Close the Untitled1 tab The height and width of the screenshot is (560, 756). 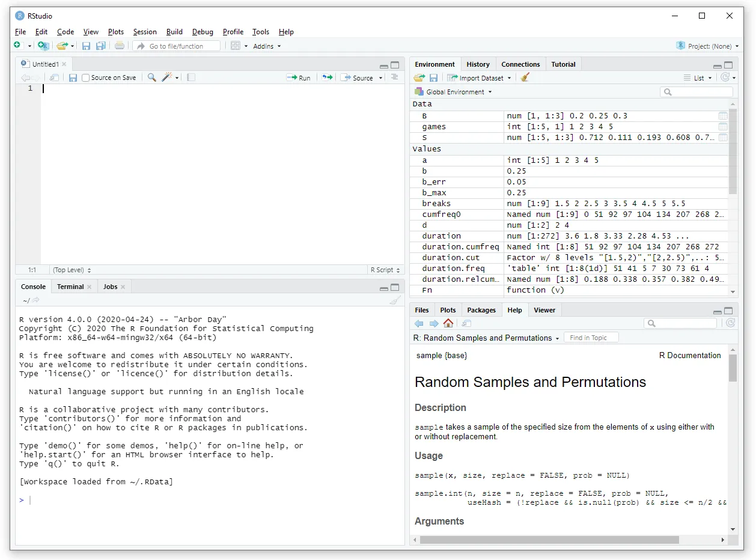(64, 64)
